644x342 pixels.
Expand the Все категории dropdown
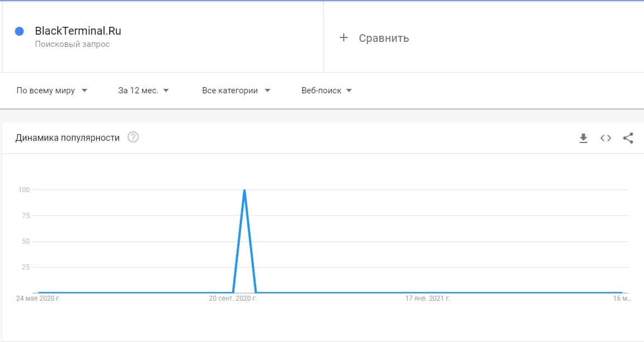[x=236, y=91]
